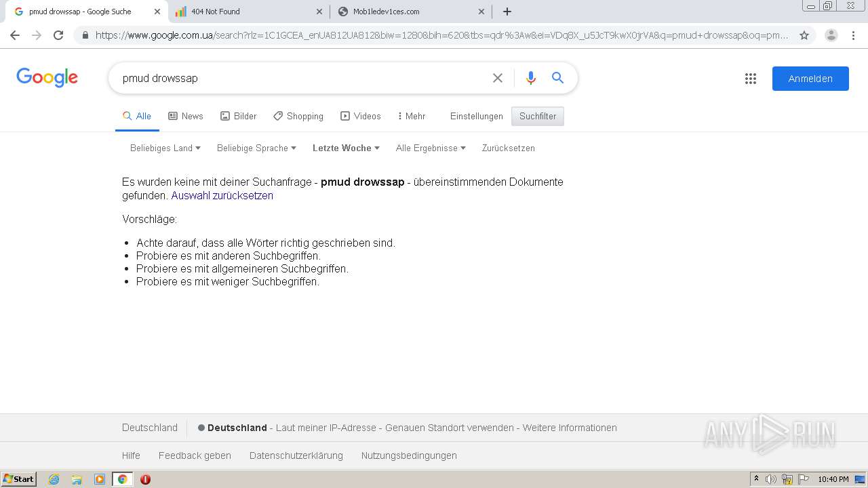
Task: Close the 404 Not Found tab
Action: [x=319, y=12]
